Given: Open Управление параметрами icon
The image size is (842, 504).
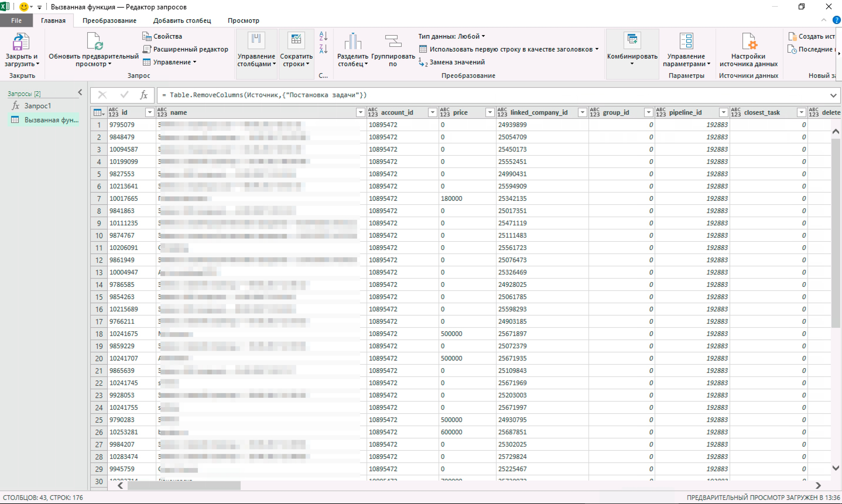Looking at the screenshot, I should pyautogui.click(x=686, y=41).
